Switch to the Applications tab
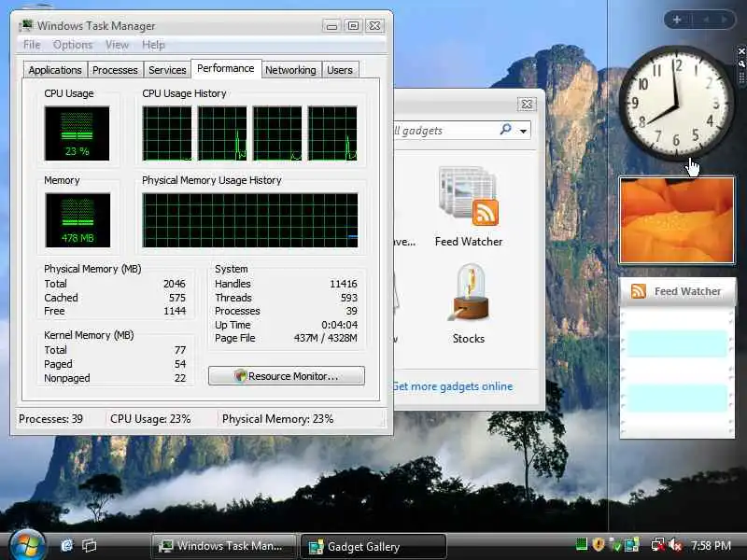The height and width of the screenshot is (560, 747). [55, 70]
